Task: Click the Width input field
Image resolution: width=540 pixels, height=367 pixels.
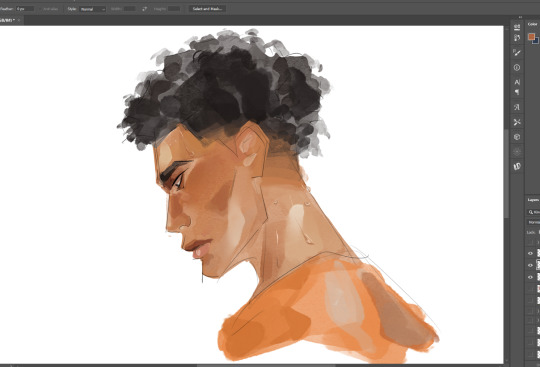Action: point(129,9)
